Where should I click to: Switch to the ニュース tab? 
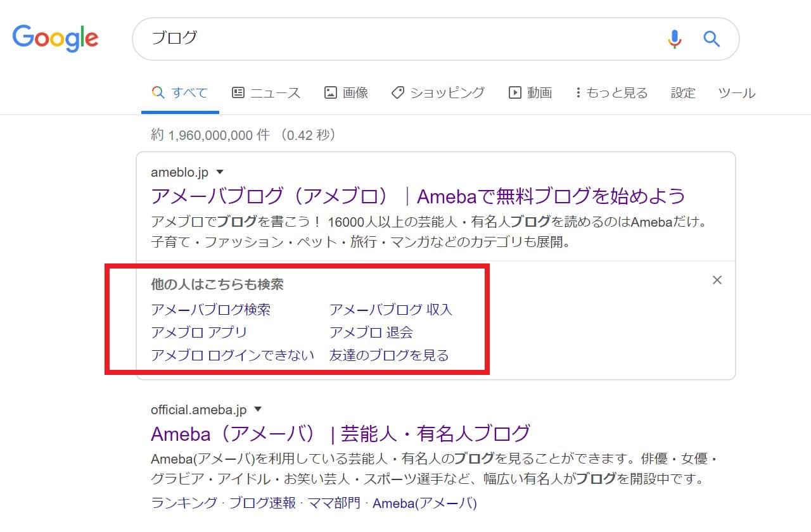[x=266, y=93]
